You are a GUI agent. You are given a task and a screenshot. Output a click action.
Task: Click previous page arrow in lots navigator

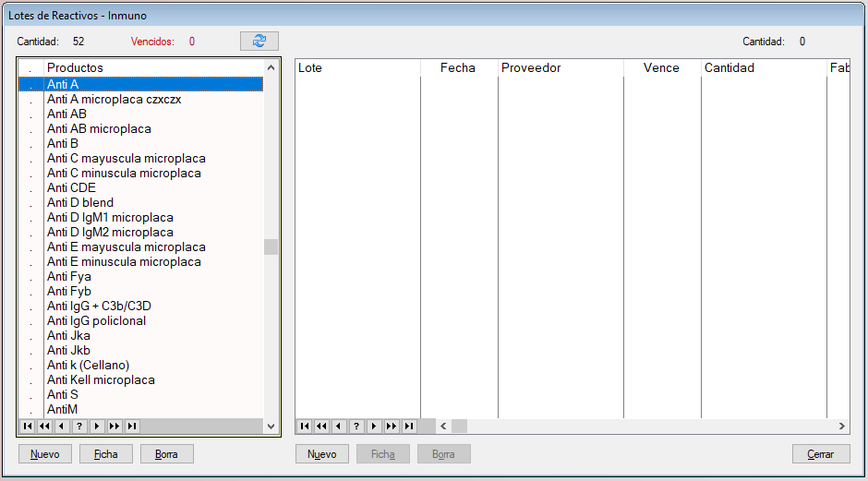pos(321,426)
